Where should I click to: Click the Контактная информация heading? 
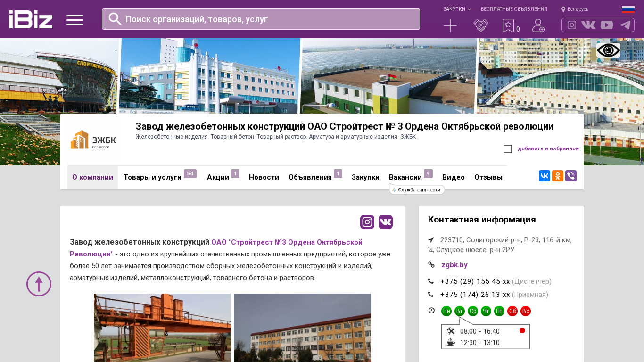[x=482, y=220]
